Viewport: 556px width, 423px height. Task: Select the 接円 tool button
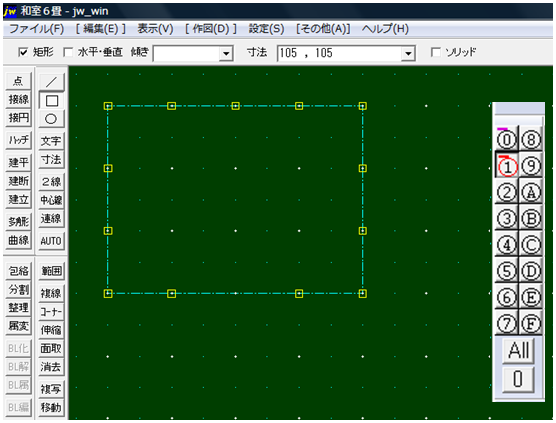click(x=18, y=117)
